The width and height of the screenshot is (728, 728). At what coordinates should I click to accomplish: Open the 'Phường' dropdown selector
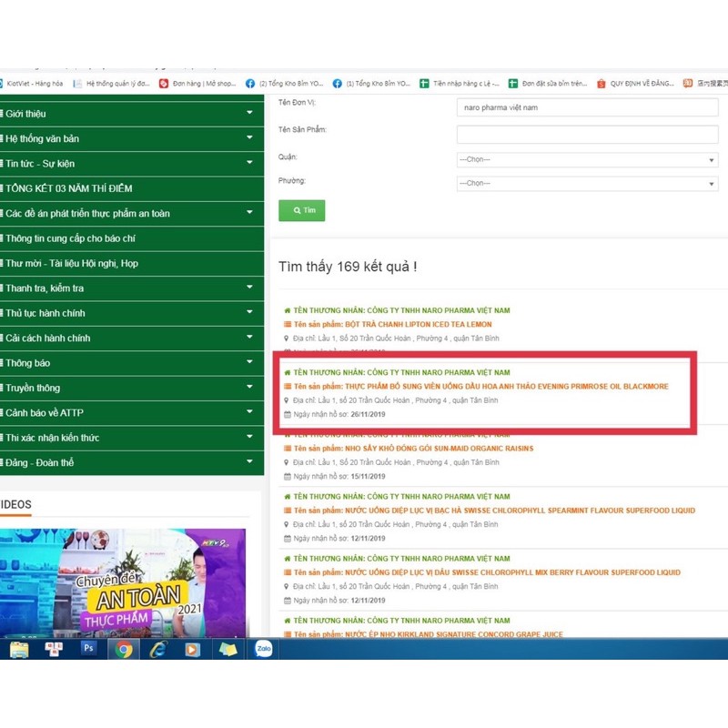coord(587,183)
